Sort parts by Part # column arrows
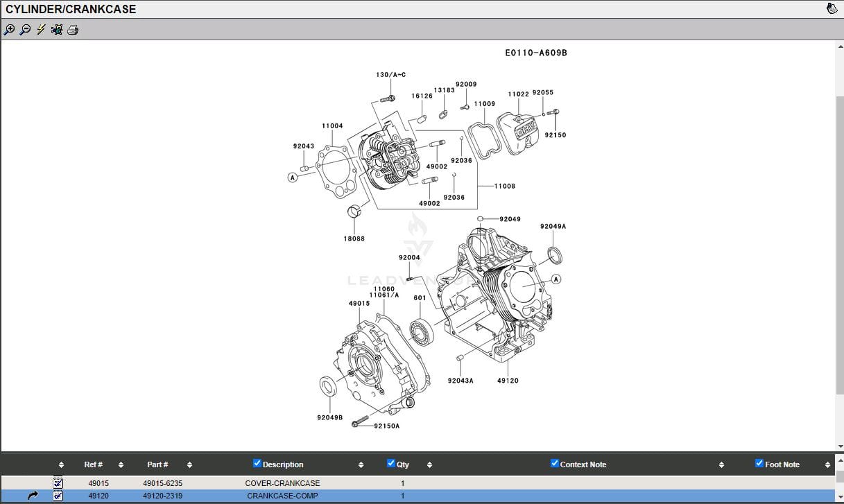This screenshot has height=504, width=844. [189, 464]
